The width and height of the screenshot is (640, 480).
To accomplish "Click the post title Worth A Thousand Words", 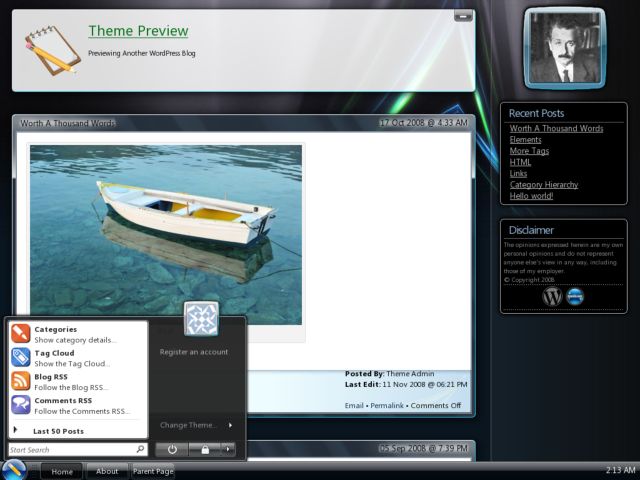I will pos(68,123).
